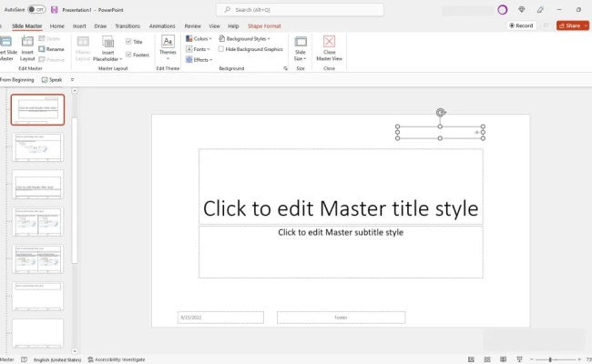Switch to Slide Sorter view icon

click(x=487, y=359)
